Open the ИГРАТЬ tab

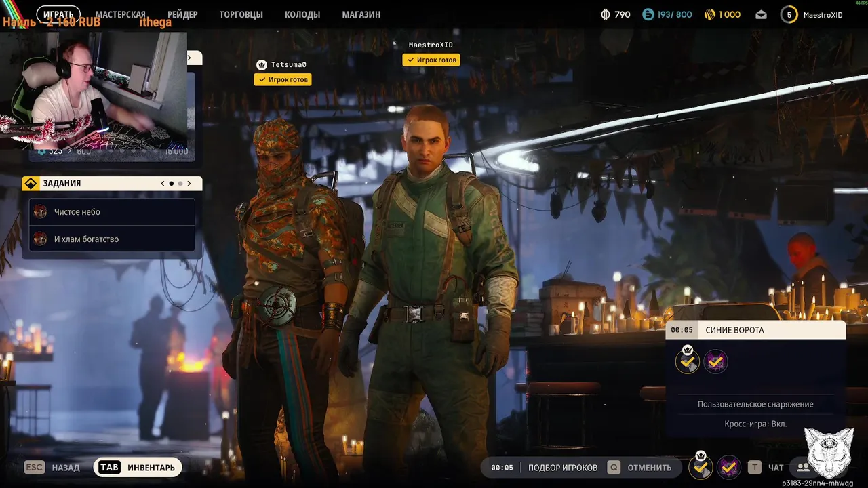click(x=58, y=14)
